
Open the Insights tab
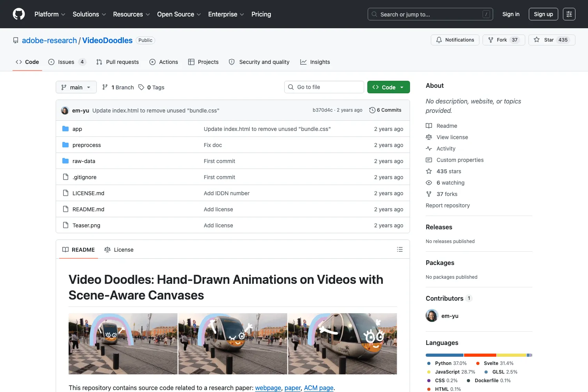tap(315, 62)
